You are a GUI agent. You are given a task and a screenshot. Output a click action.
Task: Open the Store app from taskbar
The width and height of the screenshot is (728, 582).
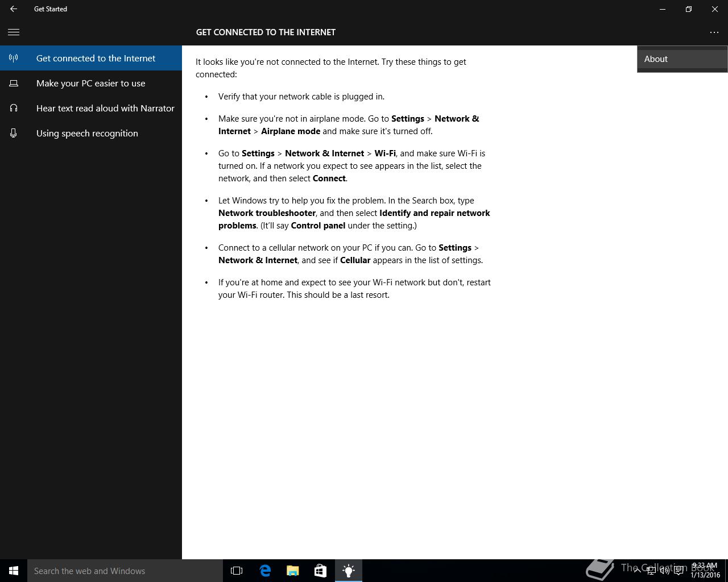coord(320,571)
